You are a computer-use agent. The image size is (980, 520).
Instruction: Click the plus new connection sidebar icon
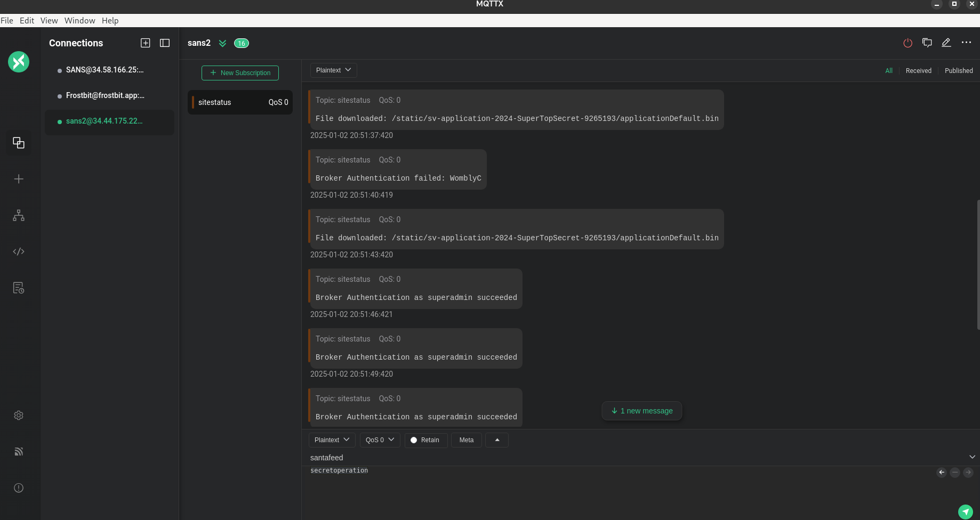coord(19,179)
